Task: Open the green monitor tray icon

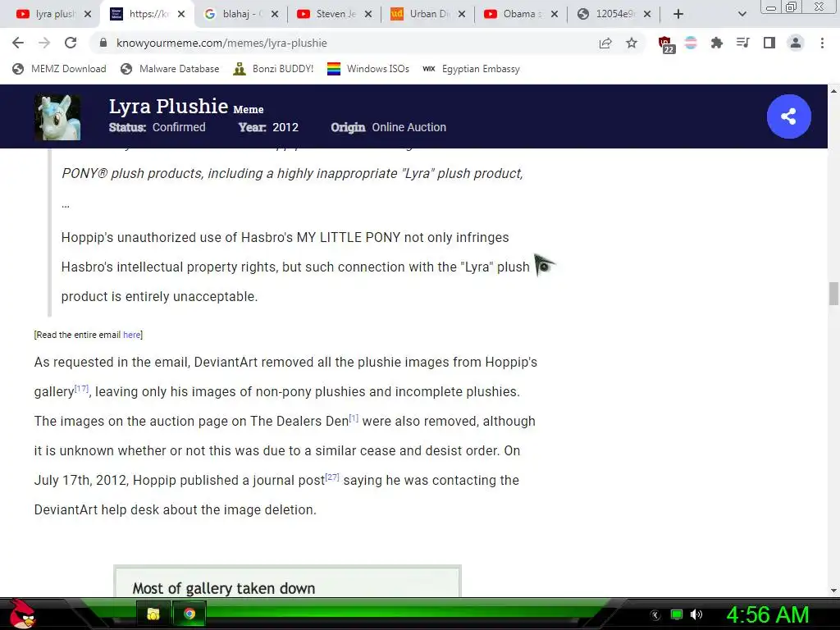Action: click(x=677, y=614)
